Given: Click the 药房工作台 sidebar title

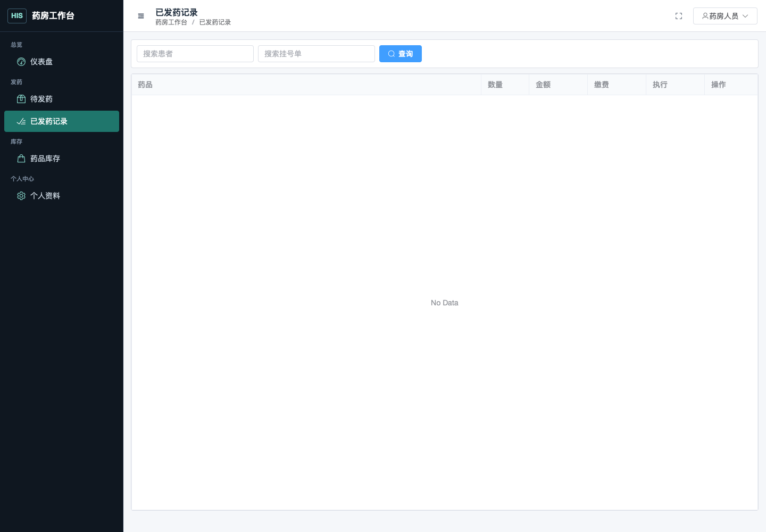Looking at the screenshot, I should click(53, 16).
